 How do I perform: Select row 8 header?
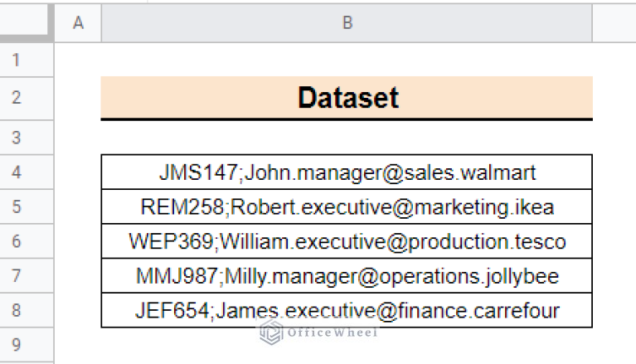[27, 310]
